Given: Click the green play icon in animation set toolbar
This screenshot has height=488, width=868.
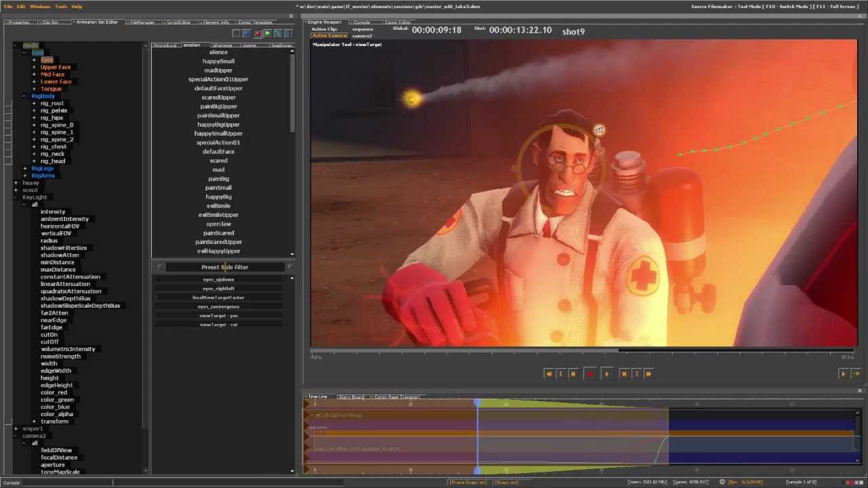Looking at the screenshot, I should [267, 33].
